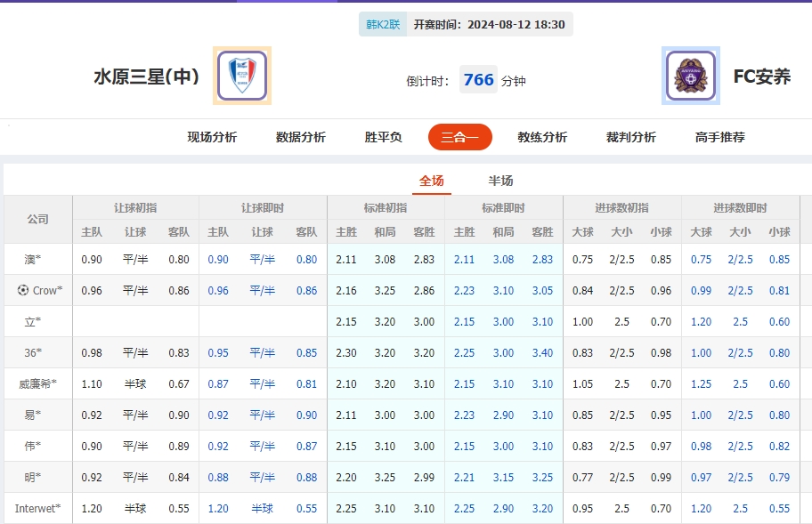
Task: Click the 水原三星 team logo
Action: (x=240, y=77)
